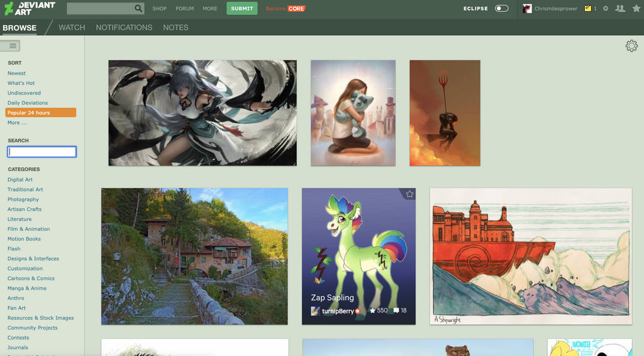Open the girl hugging plush toy thumbnail

[x=353, y=113]
